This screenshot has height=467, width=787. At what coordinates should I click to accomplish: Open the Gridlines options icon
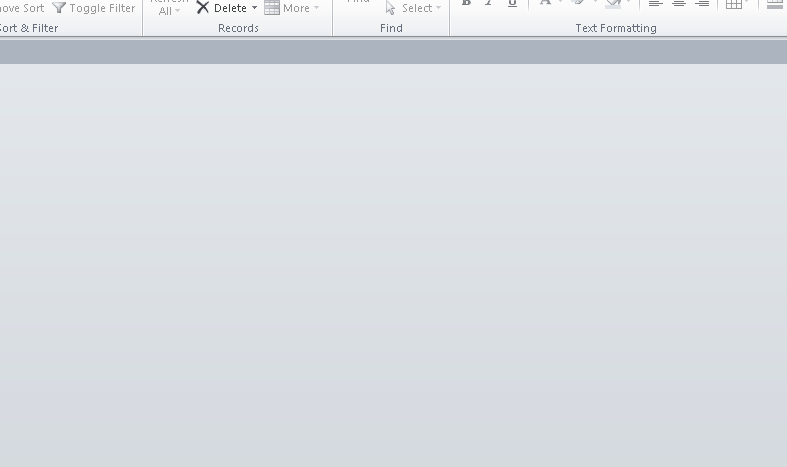click(x=735, y=4)
